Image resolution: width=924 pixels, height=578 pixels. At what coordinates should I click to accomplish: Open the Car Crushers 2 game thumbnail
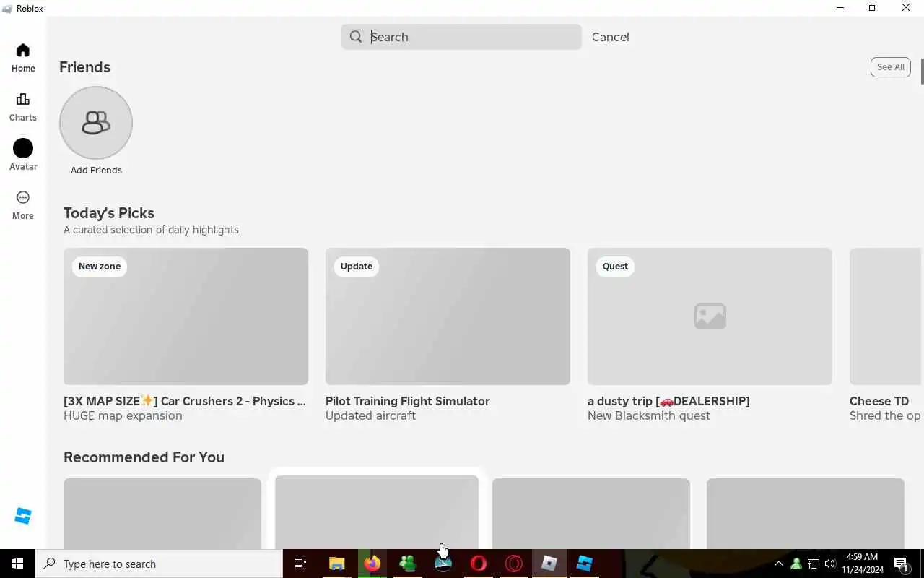point(186,316)
